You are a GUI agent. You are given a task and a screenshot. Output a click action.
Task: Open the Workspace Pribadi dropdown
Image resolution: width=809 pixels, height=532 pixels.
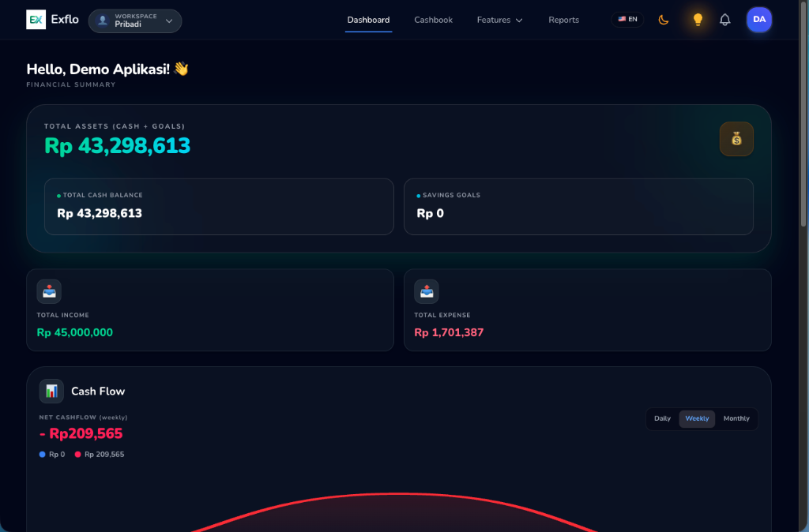coord(135,21)
